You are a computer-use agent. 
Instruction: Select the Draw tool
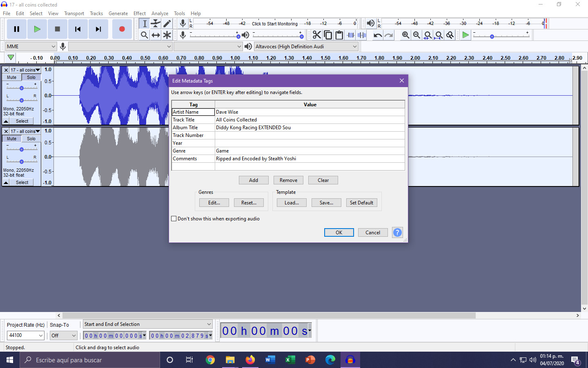pos(167,23)
